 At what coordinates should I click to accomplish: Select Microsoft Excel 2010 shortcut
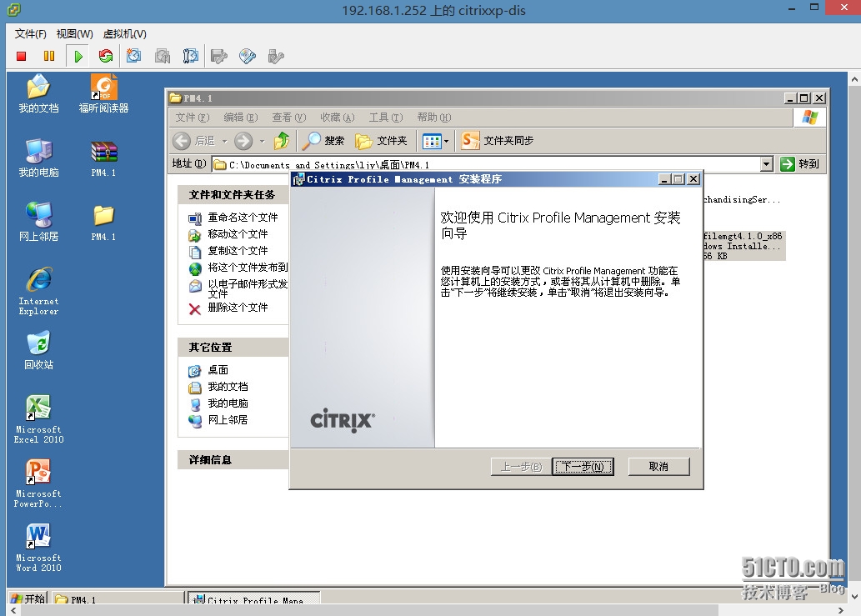click(x=38, y=419)
